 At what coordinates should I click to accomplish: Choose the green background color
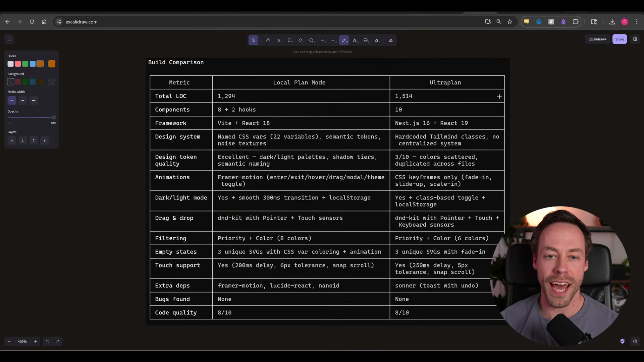tap(25, 82)
